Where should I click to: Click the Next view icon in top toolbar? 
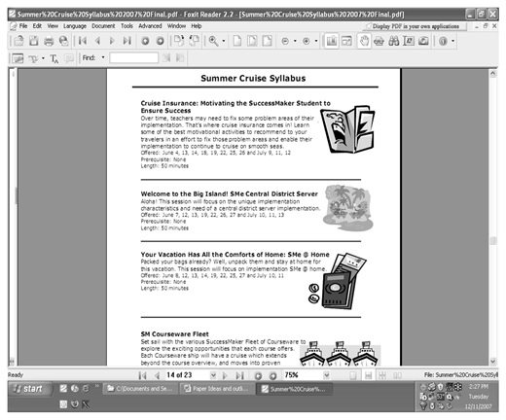click(x=161, y=41)
